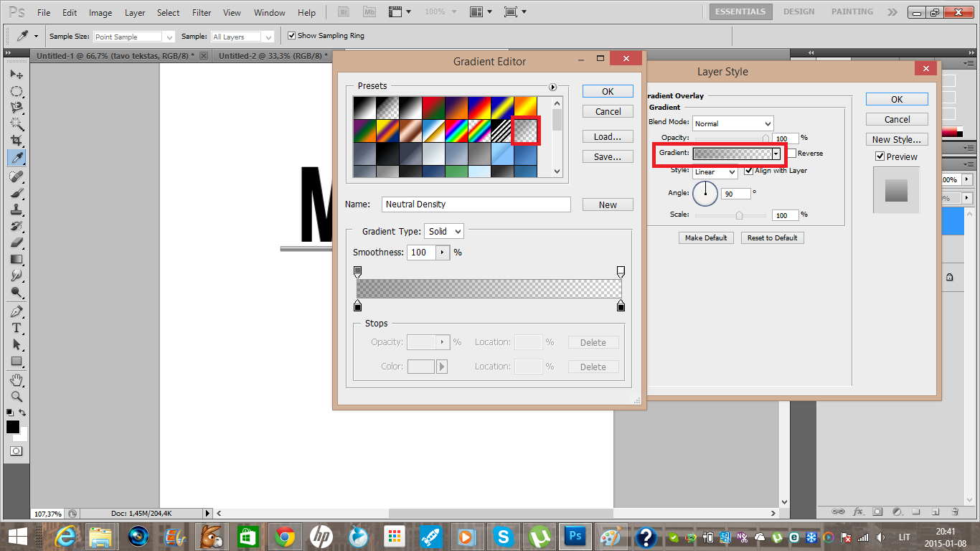This screenshot has width=980, height=551.
Task: Open the Image menu
Action: pos(100,13)
